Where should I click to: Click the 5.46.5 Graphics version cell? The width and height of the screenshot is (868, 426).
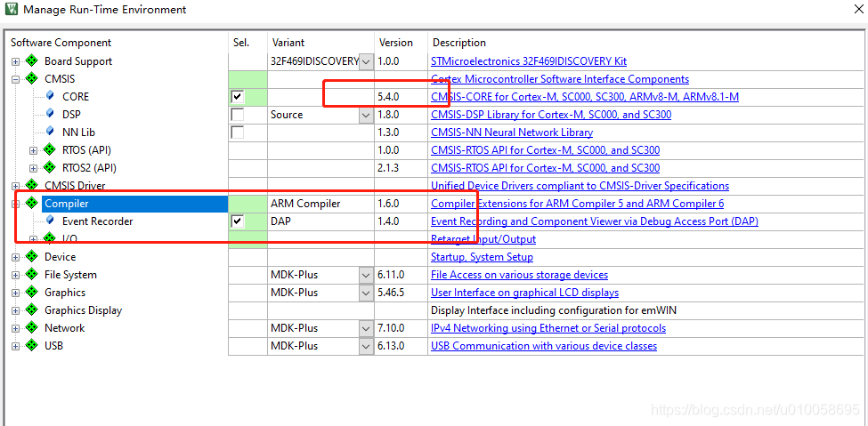click(x=402, y=293)
